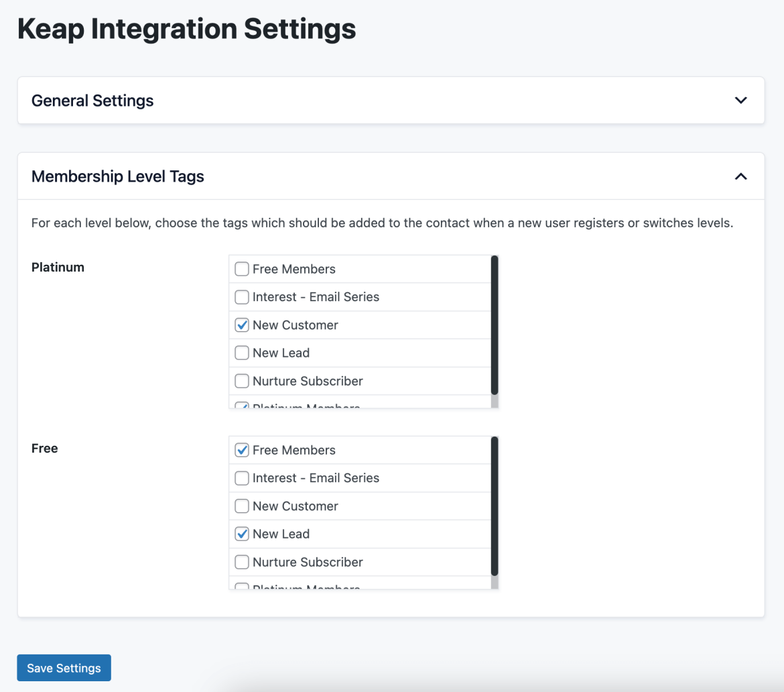Disable 'Free Members' tag for the Free level
Viewport: 784px width, 692px height.
click(x=242, y=450)
